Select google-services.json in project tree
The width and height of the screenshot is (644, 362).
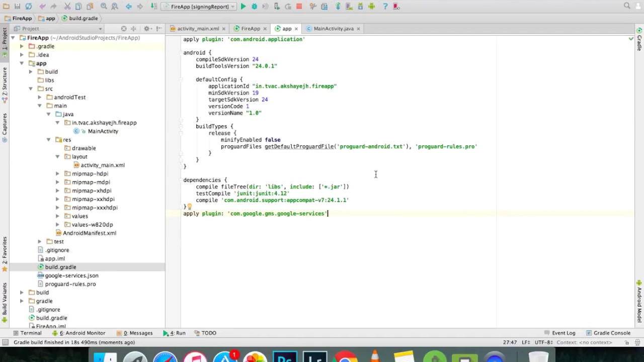coord(71,276)
